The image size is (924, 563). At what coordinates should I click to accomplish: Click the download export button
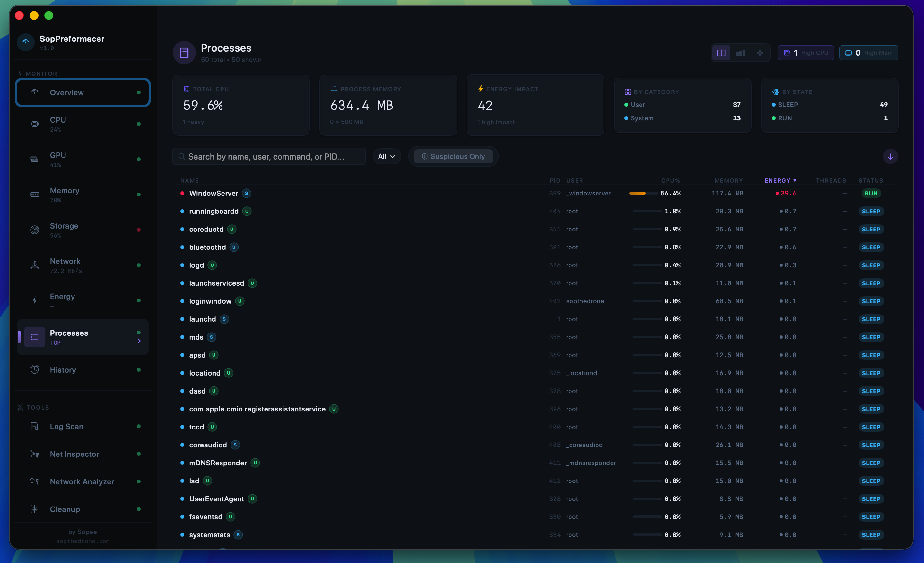tap(890, 156)
